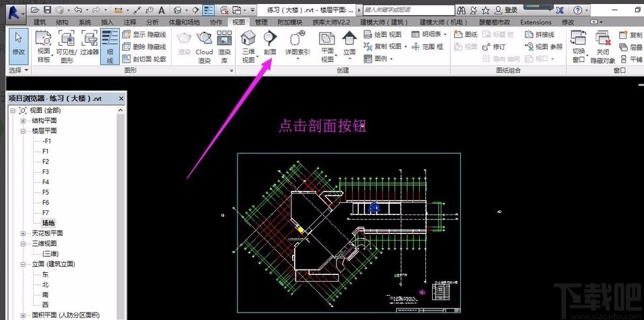644x320 pixels.
Task: Click the favorites star icon
Action: coord(485,10)
